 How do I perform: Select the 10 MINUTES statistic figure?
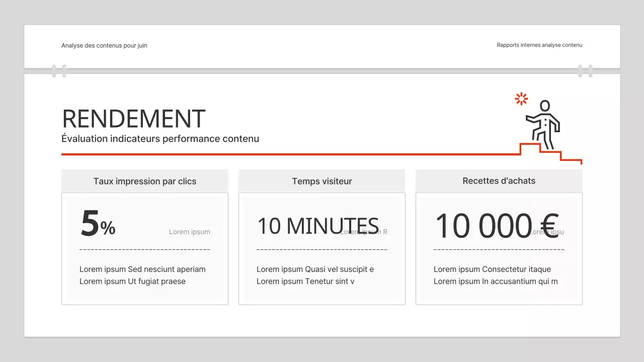(318, 226)
